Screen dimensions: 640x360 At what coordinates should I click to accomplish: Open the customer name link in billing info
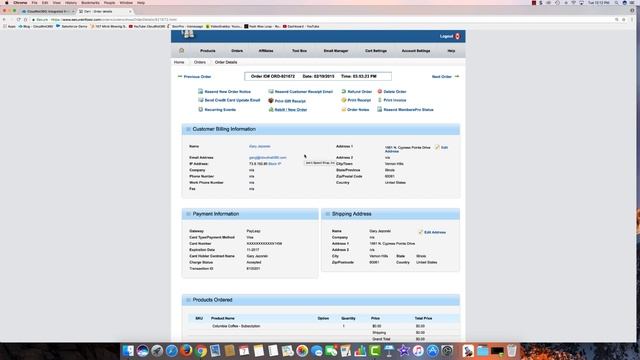pos(260,146)
